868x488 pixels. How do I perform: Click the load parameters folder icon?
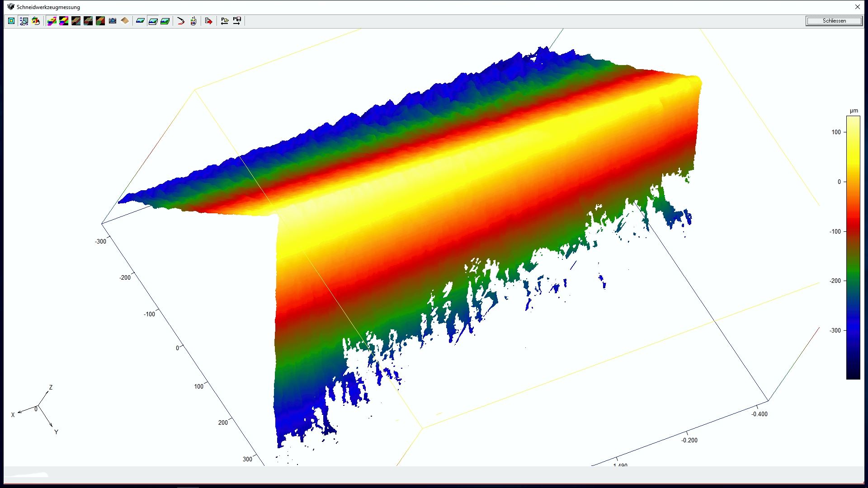pyautogui.click(x=225, y=21)
